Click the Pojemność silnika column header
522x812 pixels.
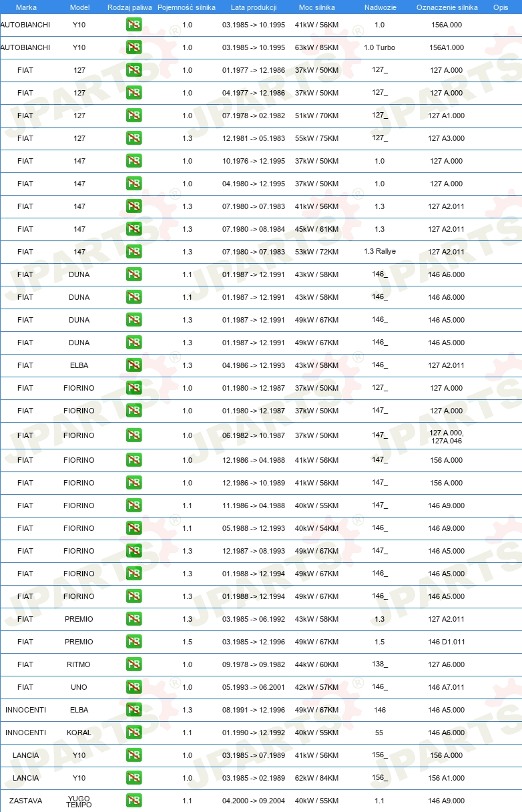point(186,7)
